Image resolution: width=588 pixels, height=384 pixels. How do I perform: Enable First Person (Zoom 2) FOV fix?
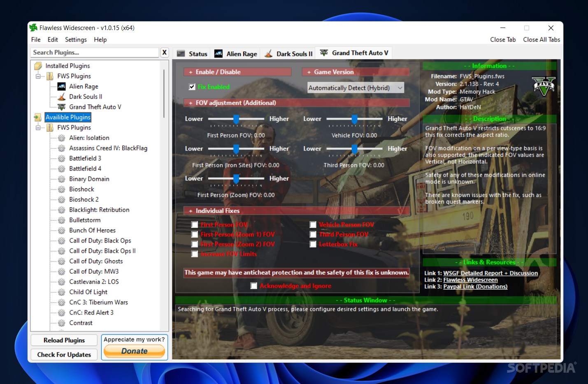pos(195,244)
